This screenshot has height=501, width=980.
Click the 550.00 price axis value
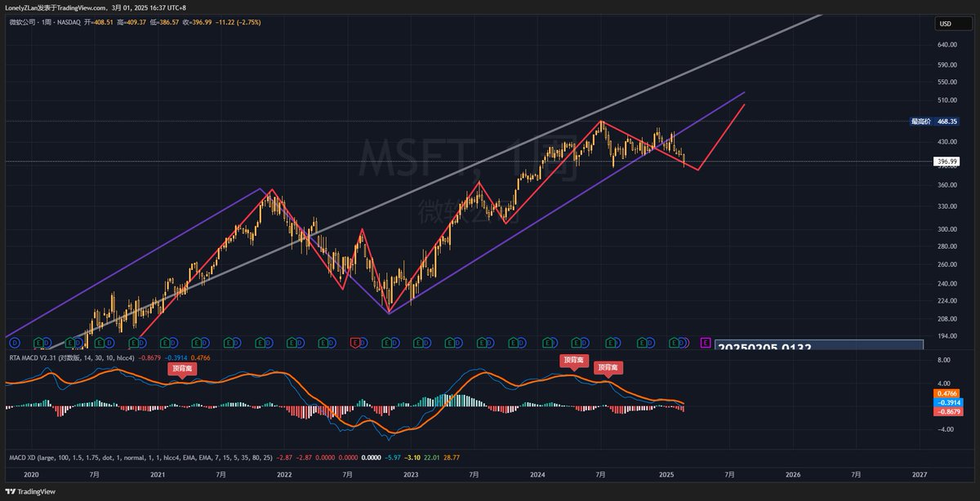click(947, 82)
